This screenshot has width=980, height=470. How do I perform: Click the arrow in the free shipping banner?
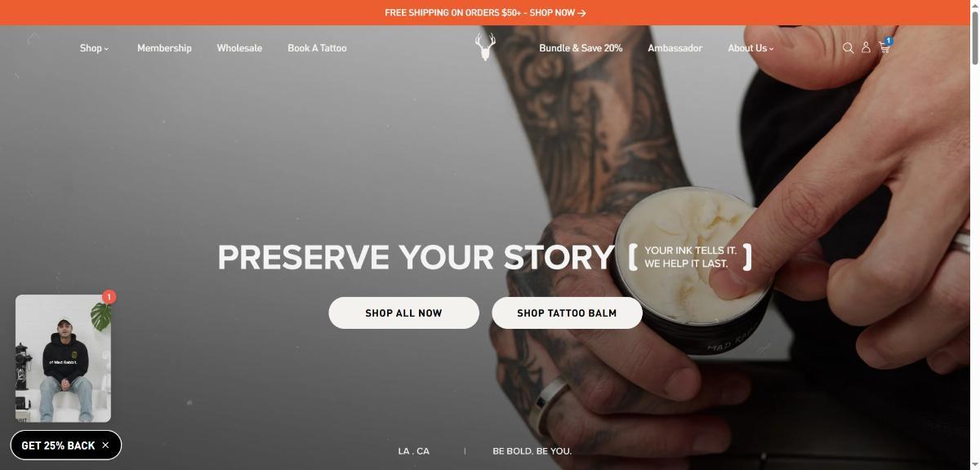pyautogui.click(x=581, y=13)
